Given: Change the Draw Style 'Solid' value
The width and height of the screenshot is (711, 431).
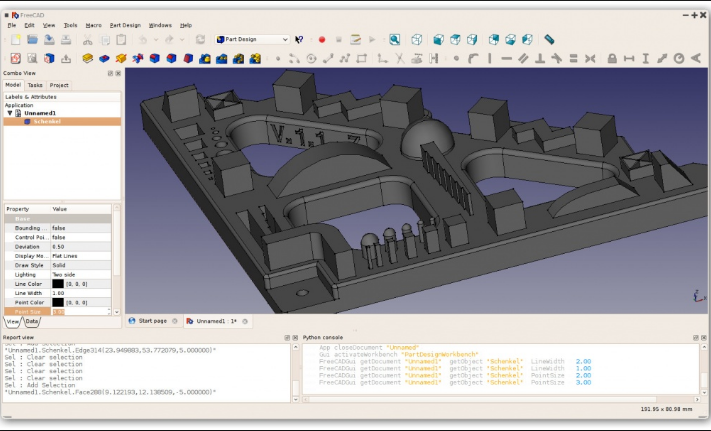Looking at the screenshot, I should pos(81,265).
